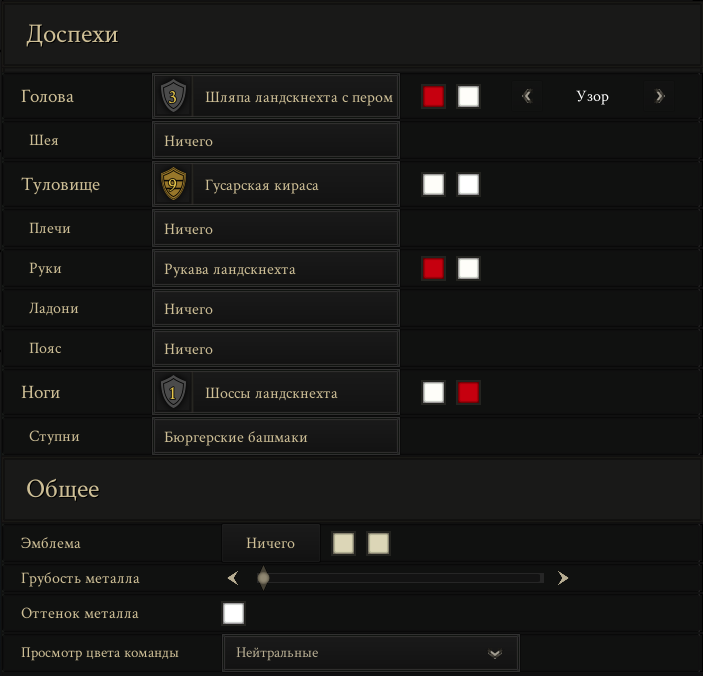Open the Пояс slot selector
This screenshot has width=703, height=676.
(276, 348)
